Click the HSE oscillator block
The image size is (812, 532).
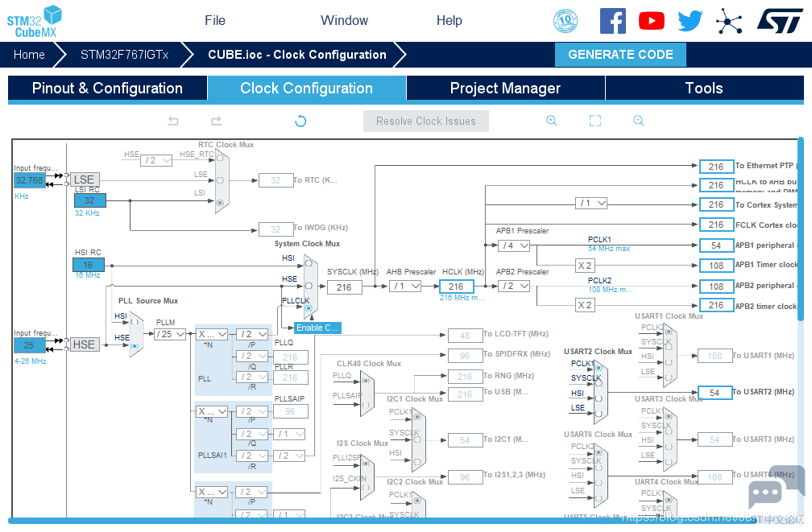coord(84,344)
